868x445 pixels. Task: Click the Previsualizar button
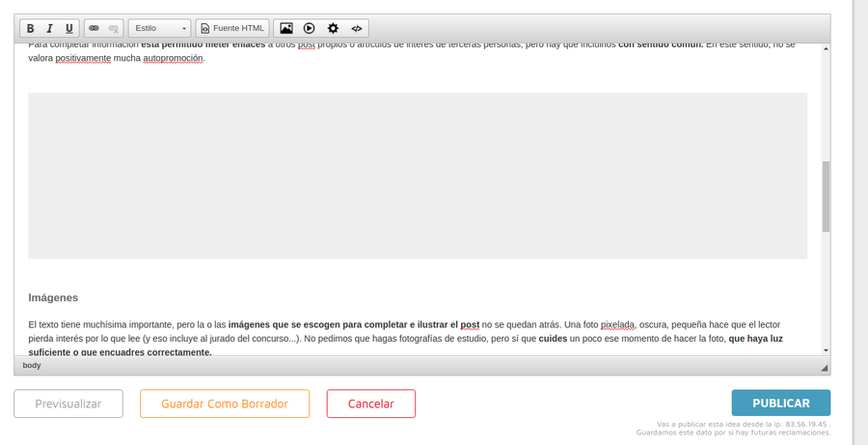[68, 403]
